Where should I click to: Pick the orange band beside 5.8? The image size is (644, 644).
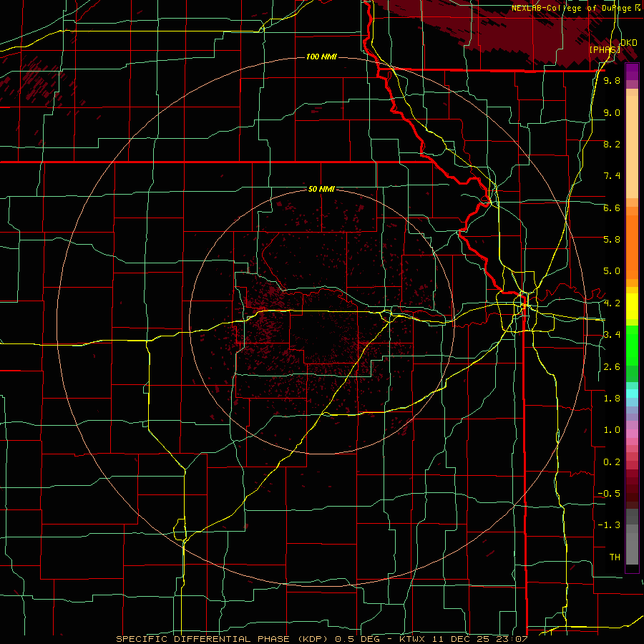click(x=632, y=247)
